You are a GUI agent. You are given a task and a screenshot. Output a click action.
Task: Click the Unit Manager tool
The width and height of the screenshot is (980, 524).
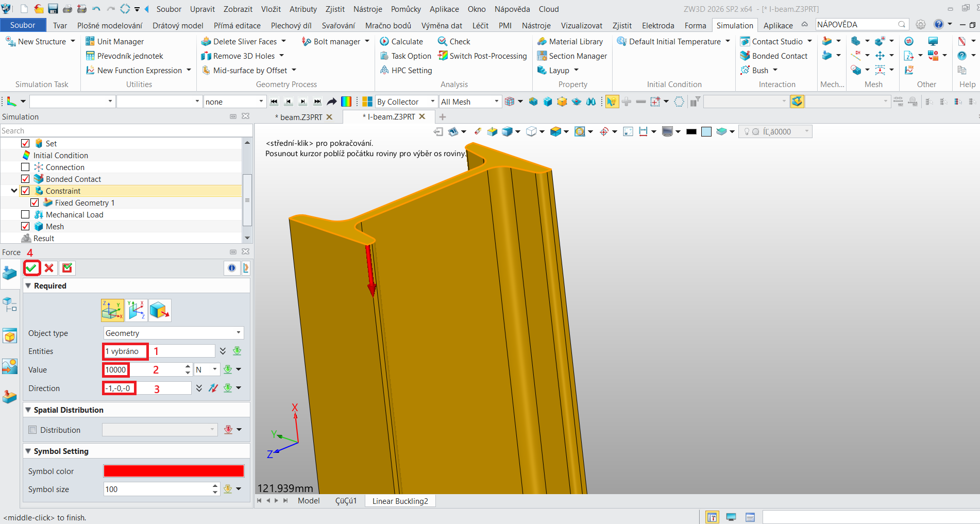114,41
